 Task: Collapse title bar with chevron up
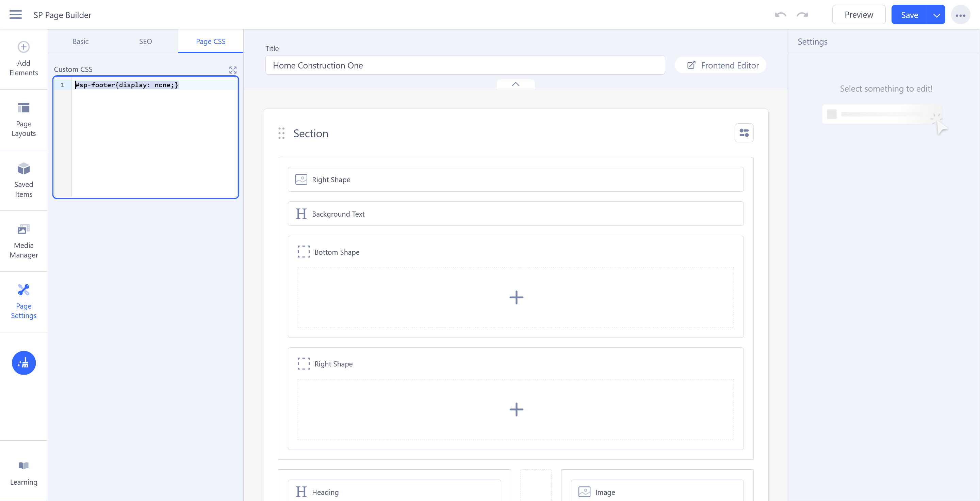coord(516,84)
